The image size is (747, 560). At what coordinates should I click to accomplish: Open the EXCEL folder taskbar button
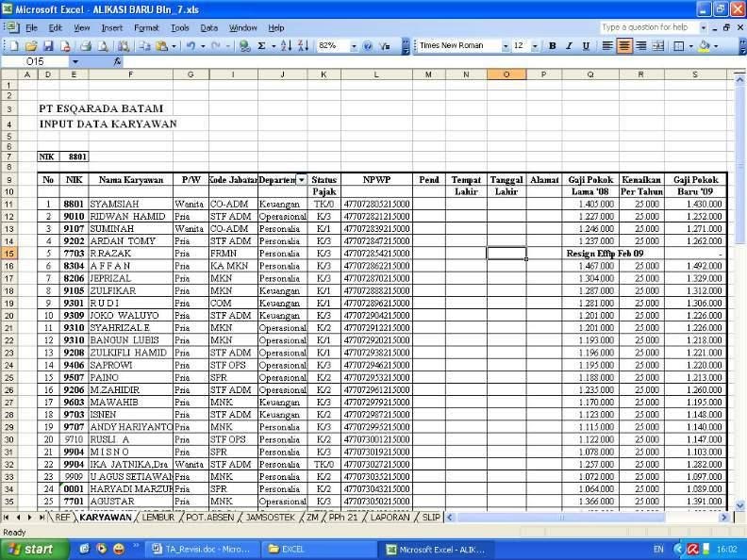318,549
